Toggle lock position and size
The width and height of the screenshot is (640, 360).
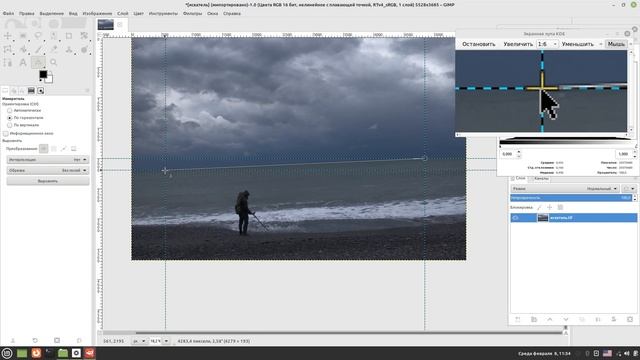[549, 208]
